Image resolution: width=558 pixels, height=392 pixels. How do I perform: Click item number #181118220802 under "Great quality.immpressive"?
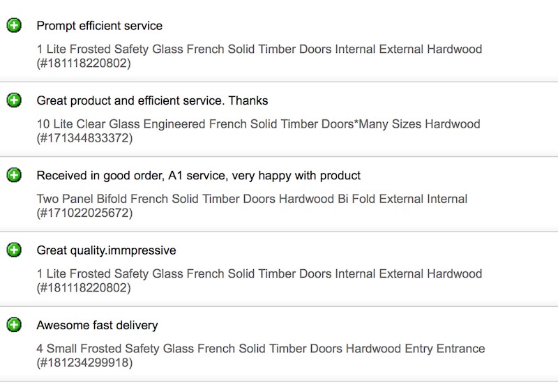click(x=84, y=288)
